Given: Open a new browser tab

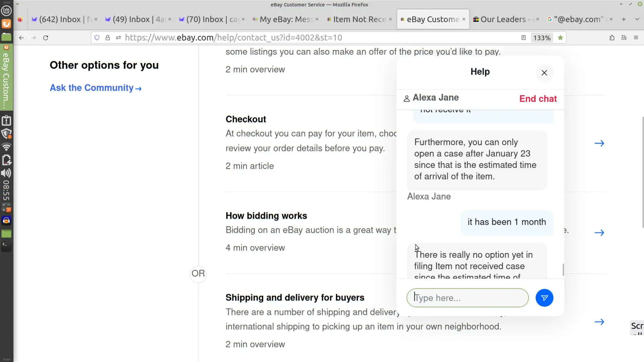Looking at the screenshot, I should (x=623, y=19).
